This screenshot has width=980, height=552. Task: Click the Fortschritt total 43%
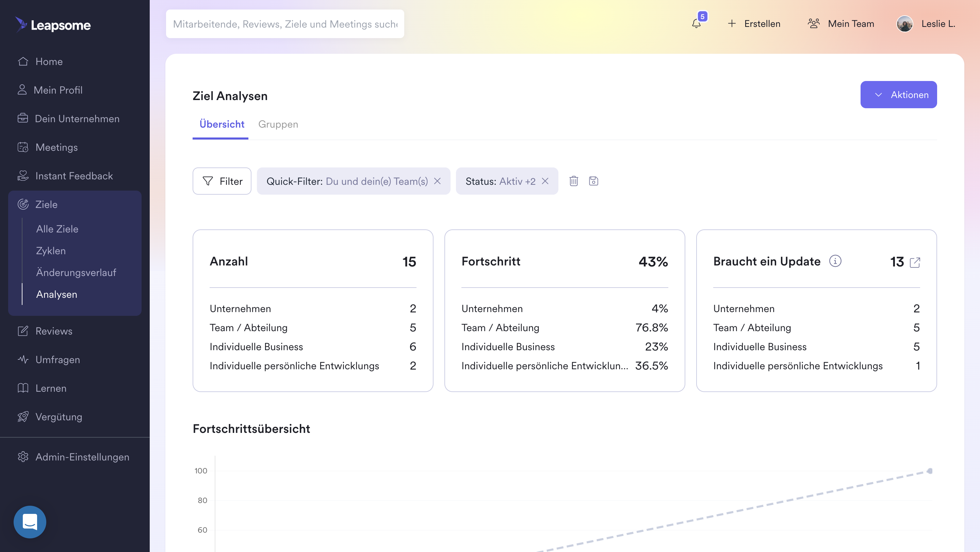click(x=653, y=262)
